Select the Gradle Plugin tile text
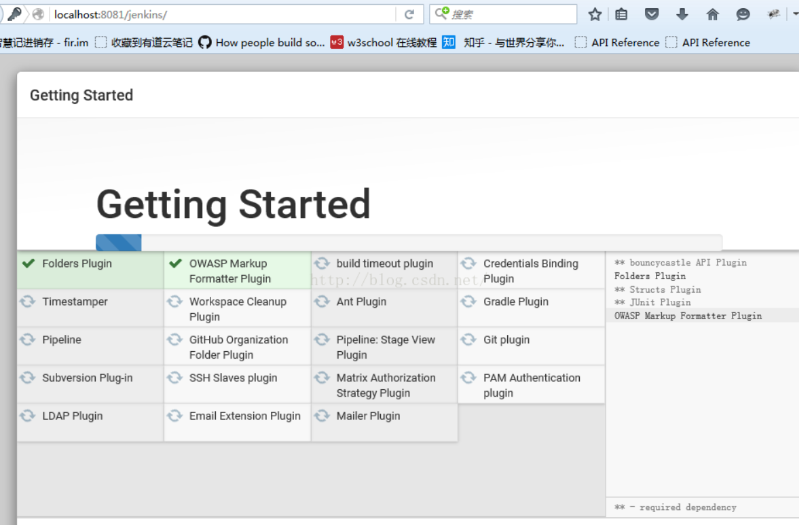The height and width of the screenshot is (525, 812). (516, 302)
